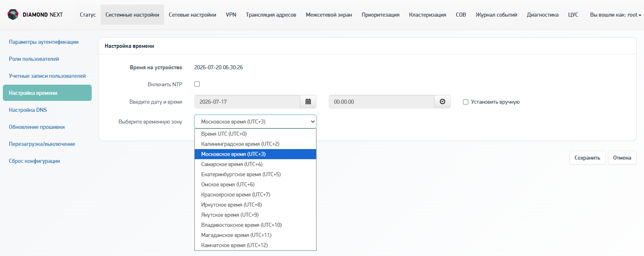Choose 'Якутское время (UTC+9)' option
644x256 pixels.
(255, 215)
